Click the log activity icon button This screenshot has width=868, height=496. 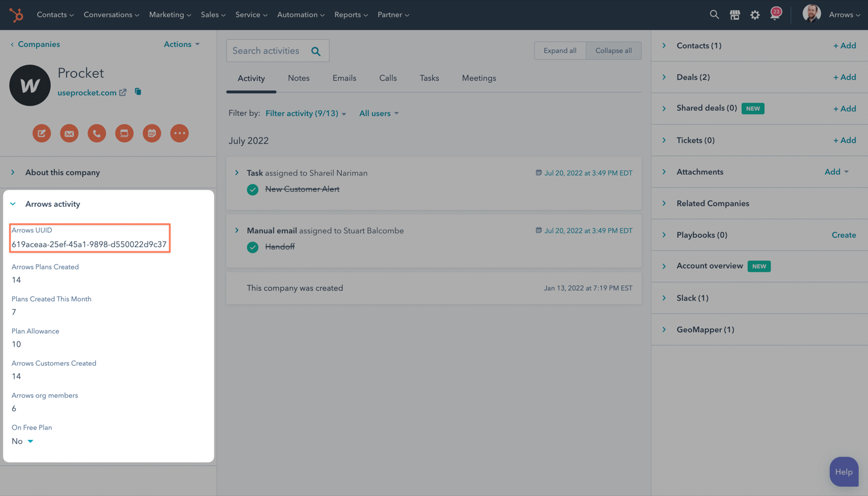point(124,133)
